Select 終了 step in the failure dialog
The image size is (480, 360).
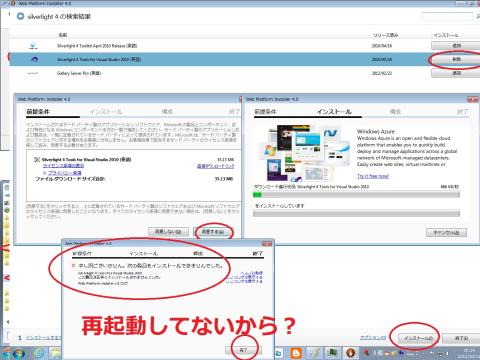[x=257, y=253]
